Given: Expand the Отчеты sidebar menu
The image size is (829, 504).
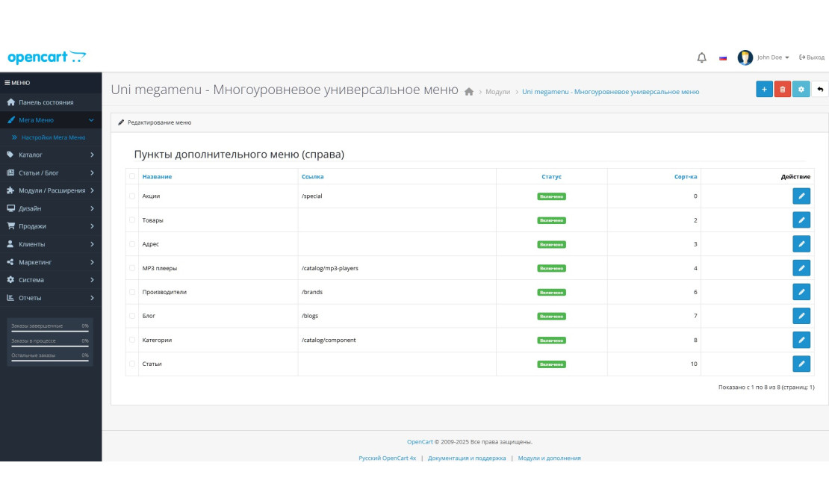Looking at the screenshot, I should coord(51,298).
